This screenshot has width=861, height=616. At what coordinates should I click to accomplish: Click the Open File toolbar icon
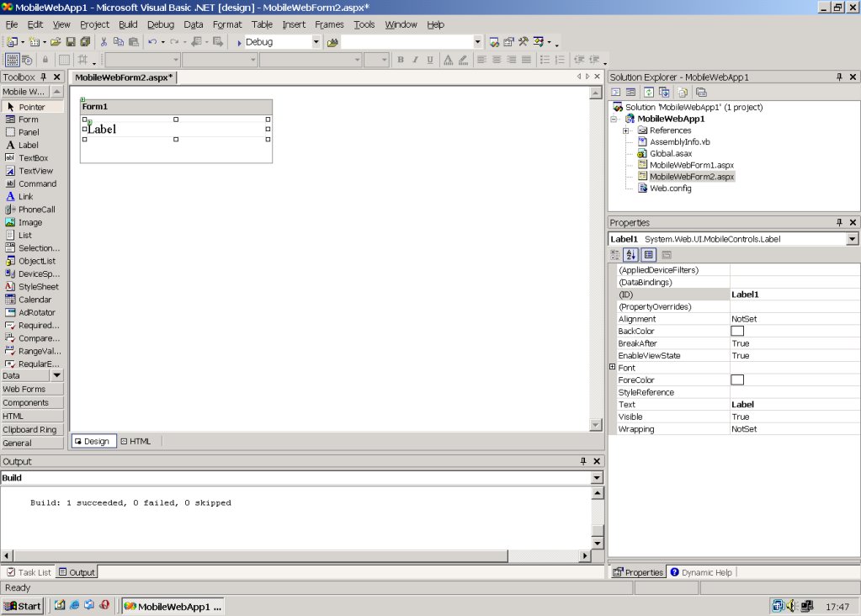[x=56, y=42]
